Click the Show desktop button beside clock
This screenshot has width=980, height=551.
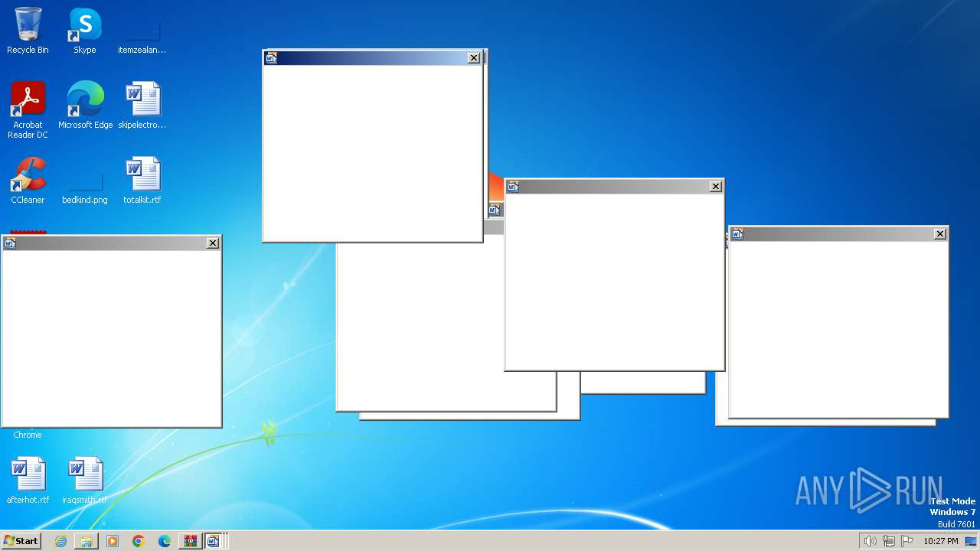[971, 541]
